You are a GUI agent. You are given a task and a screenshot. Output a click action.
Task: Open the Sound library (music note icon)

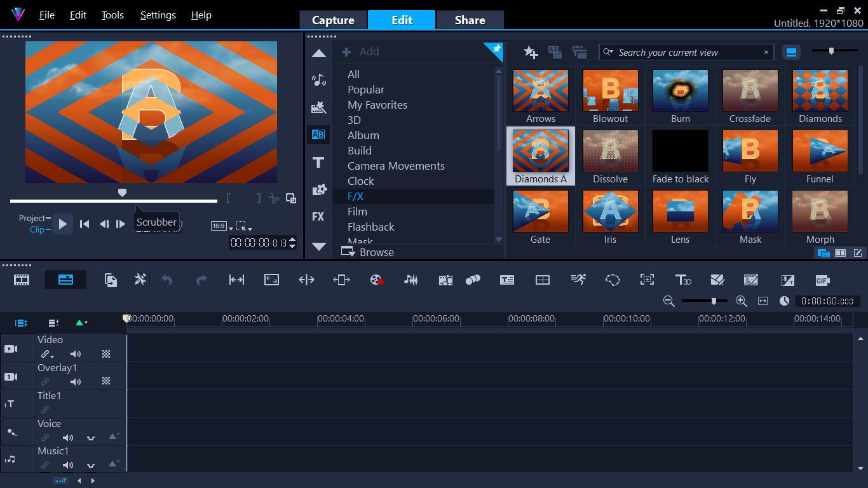click(318, 80)
